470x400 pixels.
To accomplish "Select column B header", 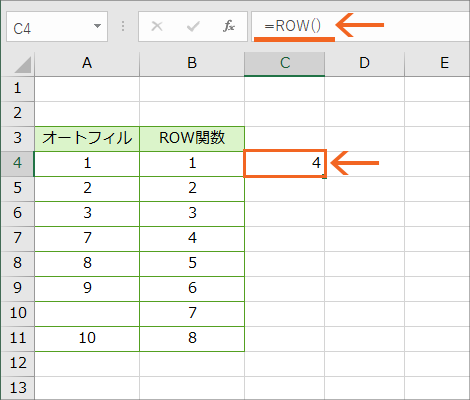I will click(x=192, y=63).
